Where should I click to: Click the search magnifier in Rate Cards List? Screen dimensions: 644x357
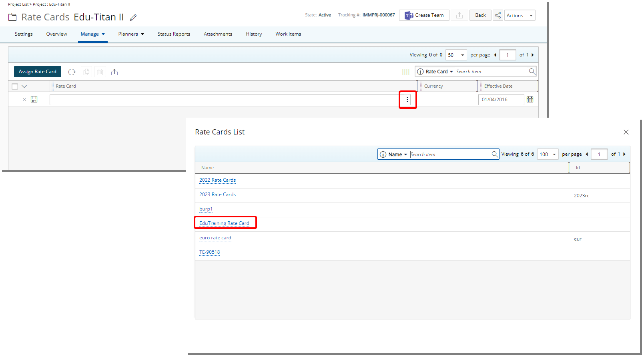coord(495,154)
